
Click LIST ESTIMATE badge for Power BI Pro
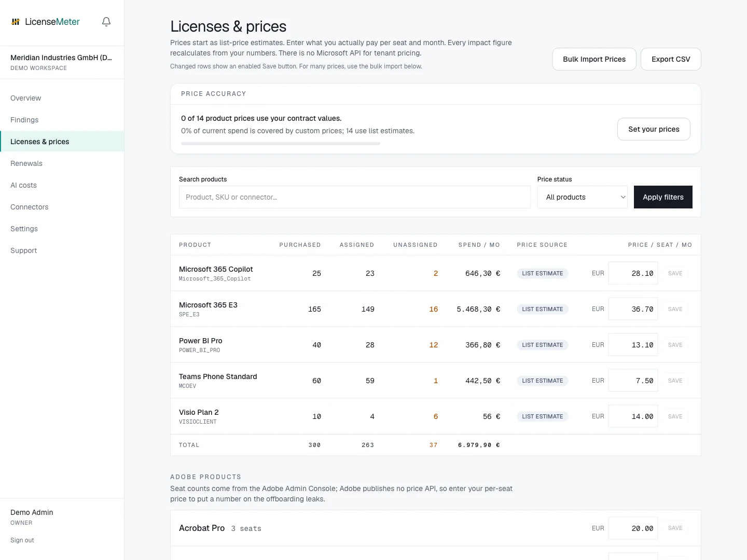point(543,345)
